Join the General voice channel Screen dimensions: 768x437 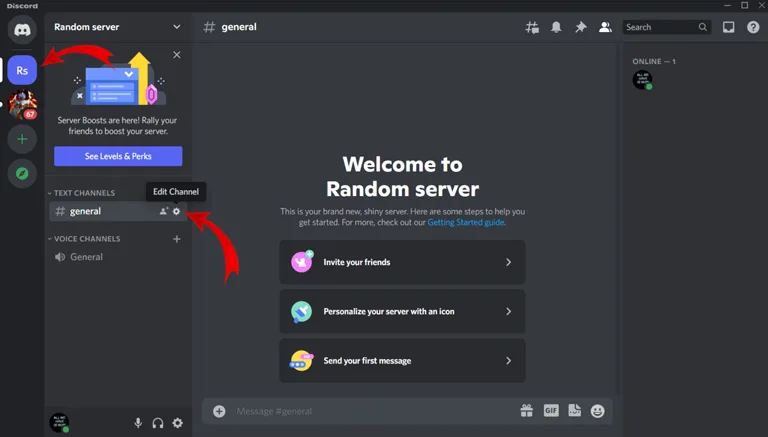[118, 257]
